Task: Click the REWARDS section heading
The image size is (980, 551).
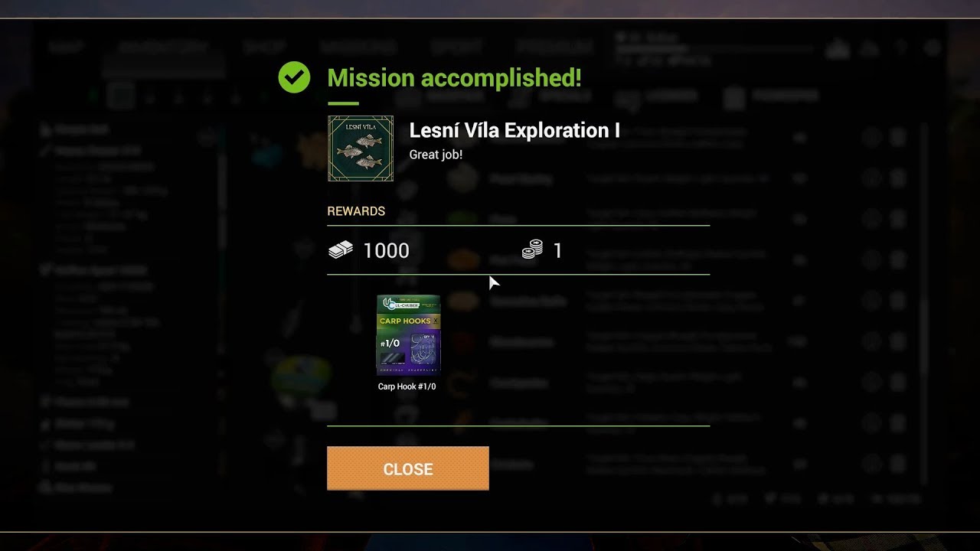Action: 356,211
